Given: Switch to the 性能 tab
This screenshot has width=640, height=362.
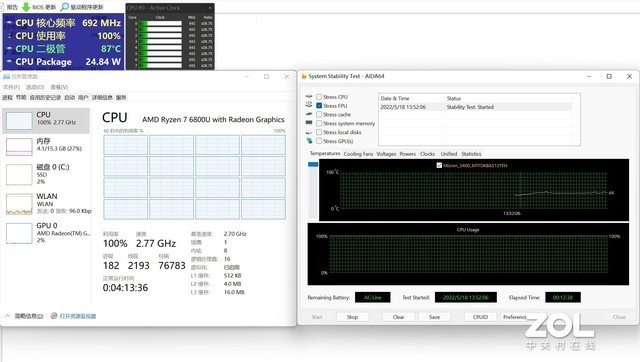Looking at the screenshot, I should pos(21,97).
